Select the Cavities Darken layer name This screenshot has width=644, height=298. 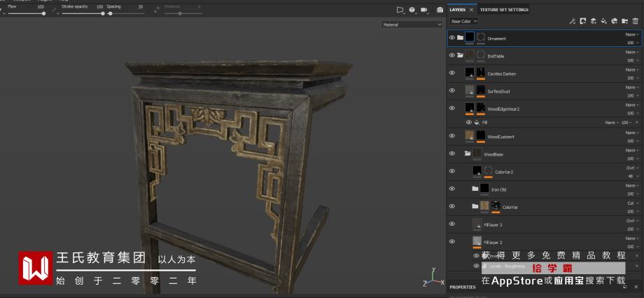(502, 74)
